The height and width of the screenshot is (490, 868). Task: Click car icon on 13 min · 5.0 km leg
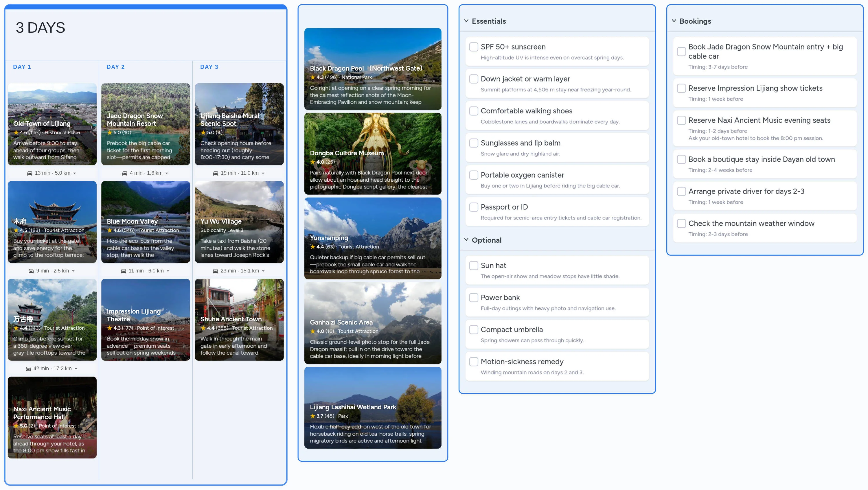point(30,173)
